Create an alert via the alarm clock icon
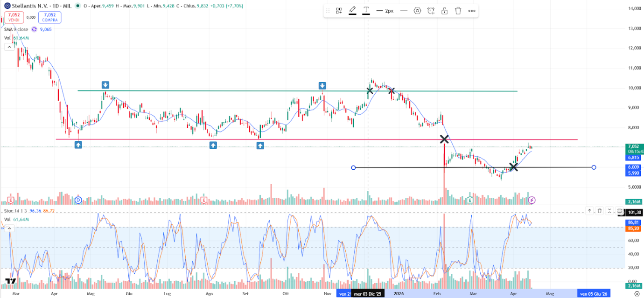644x298 pixels. 431,10
